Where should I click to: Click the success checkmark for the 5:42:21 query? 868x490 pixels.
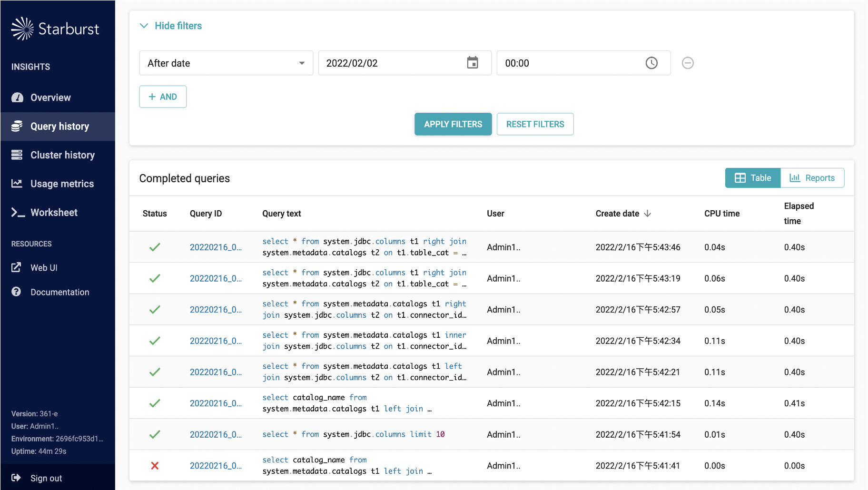pos(155,372)
